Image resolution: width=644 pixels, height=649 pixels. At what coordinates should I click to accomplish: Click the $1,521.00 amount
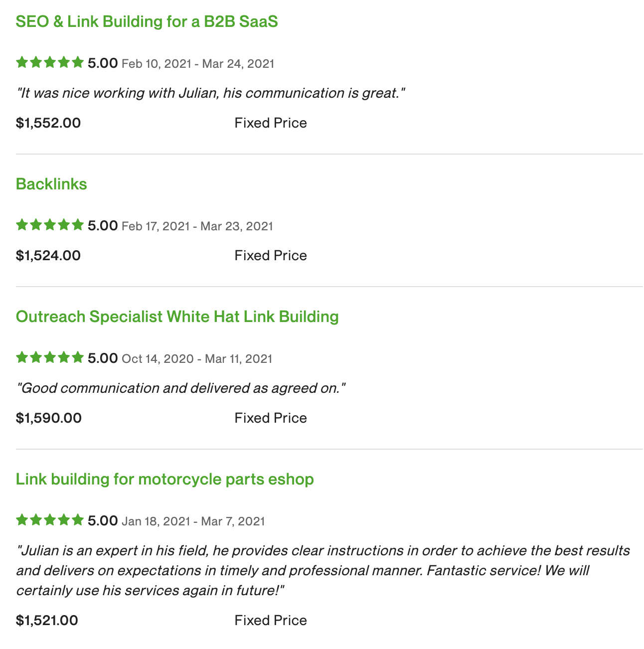point(47,621)
